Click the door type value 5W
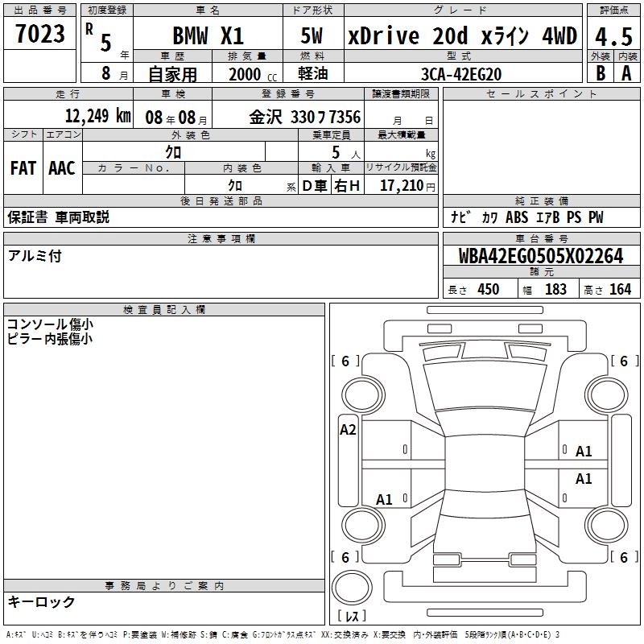 pyautogui.click(x=312, y=35)
